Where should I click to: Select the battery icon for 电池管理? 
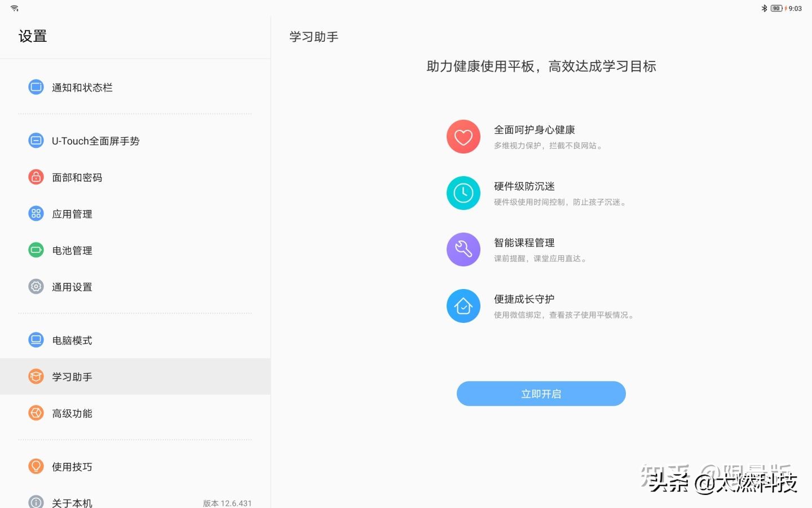36,250
